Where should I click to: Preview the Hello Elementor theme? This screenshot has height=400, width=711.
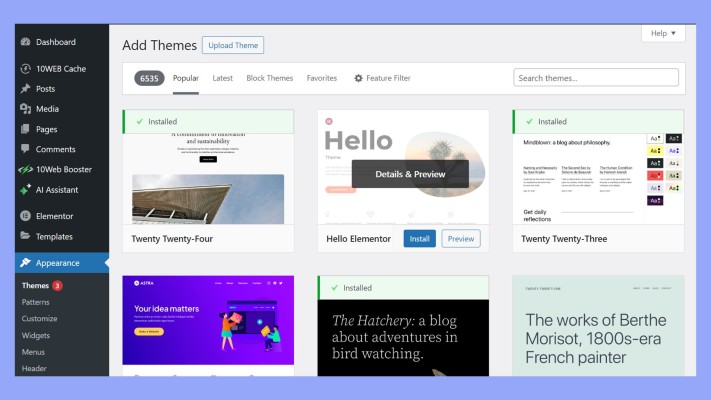(460, 239)
